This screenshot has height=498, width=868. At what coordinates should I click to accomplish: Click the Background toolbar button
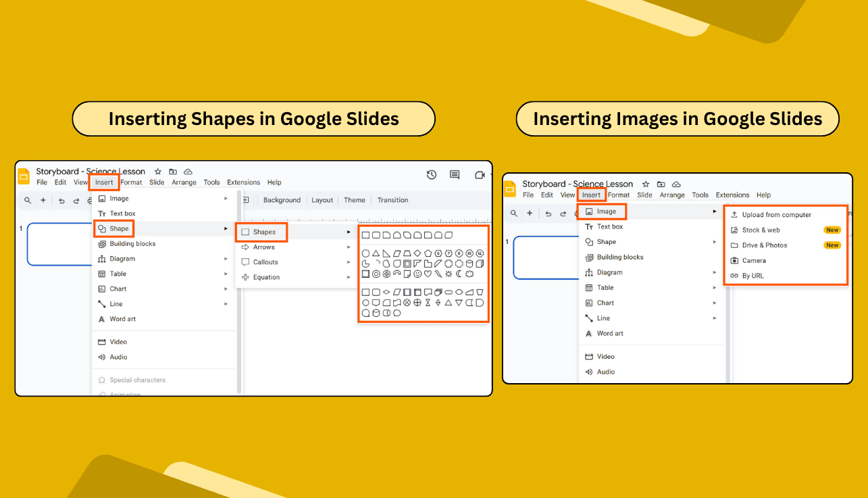282,200
